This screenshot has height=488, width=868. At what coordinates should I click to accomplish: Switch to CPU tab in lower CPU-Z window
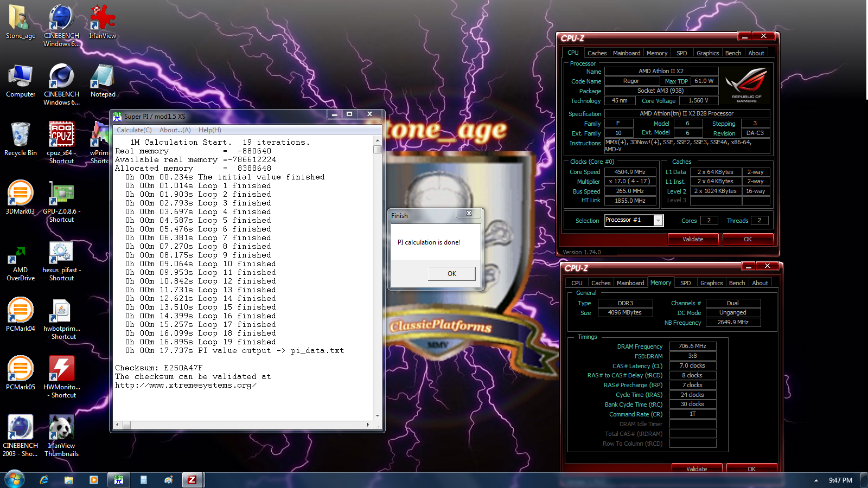click(x=577, y=283)
